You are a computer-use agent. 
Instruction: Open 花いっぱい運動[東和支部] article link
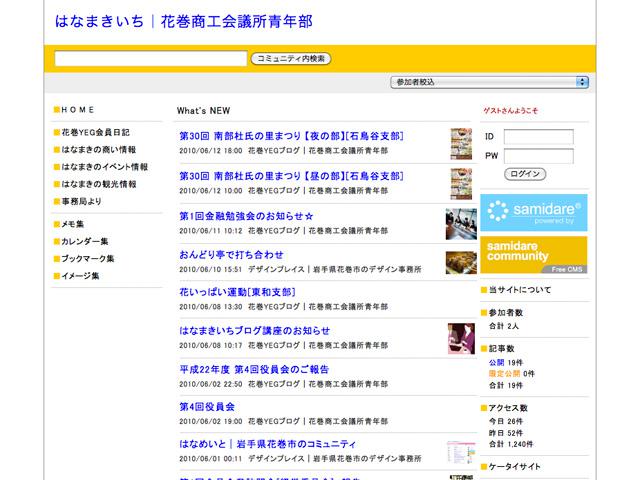(x=236, y=292)
